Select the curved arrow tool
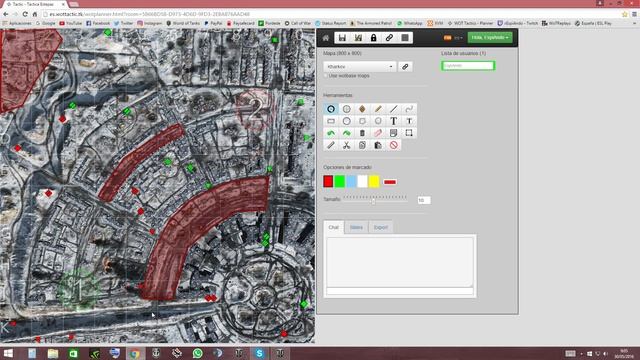 [409, 109]
